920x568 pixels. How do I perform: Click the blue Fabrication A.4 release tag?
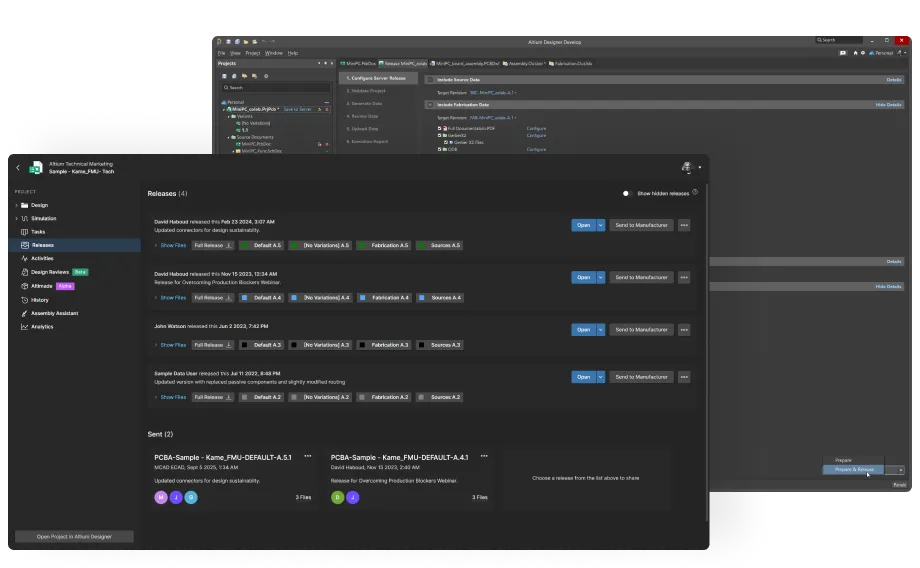(x=384, y=297)
